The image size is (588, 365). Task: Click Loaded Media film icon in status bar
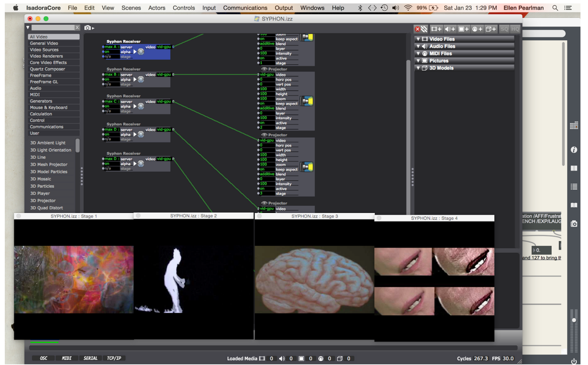point(262,358)
